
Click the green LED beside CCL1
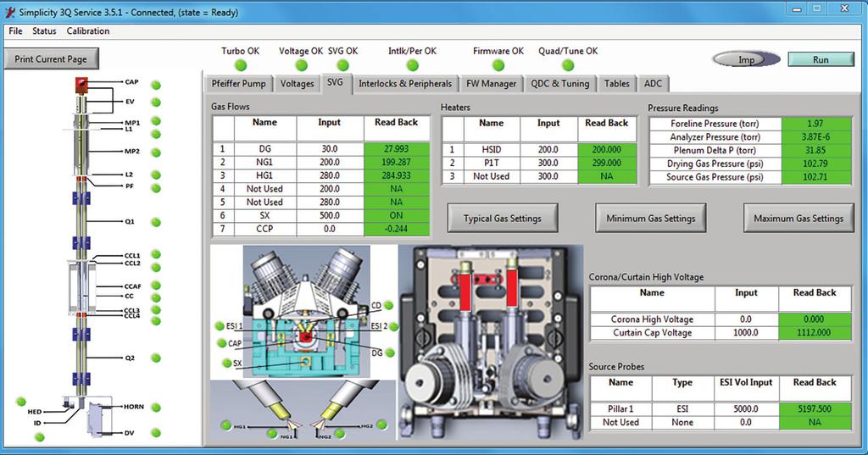pyautogui.click(x=156, y=254)
